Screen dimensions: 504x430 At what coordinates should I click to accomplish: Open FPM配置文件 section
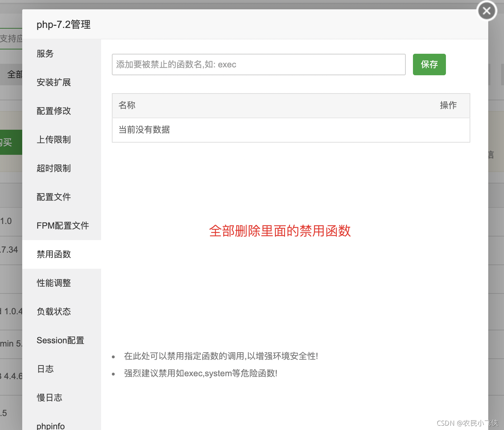coord(62,226)
